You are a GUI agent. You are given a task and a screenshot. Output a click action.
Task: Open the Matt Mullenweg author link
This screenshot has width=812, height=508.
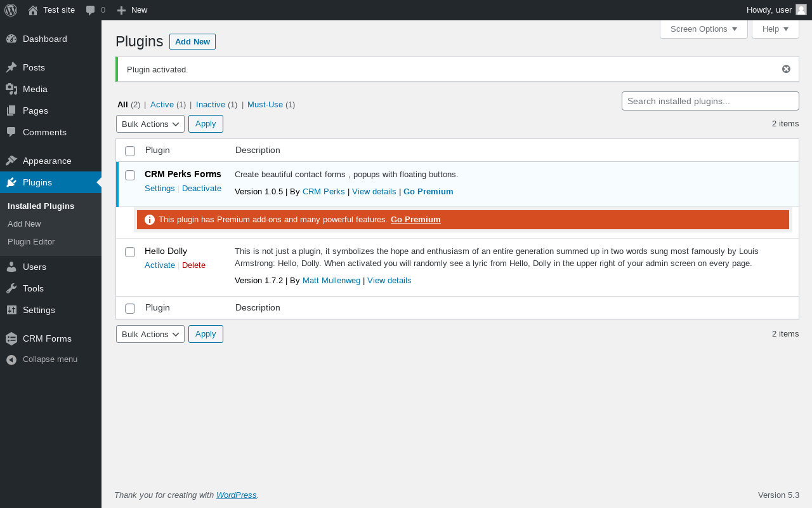click(331, 281)
